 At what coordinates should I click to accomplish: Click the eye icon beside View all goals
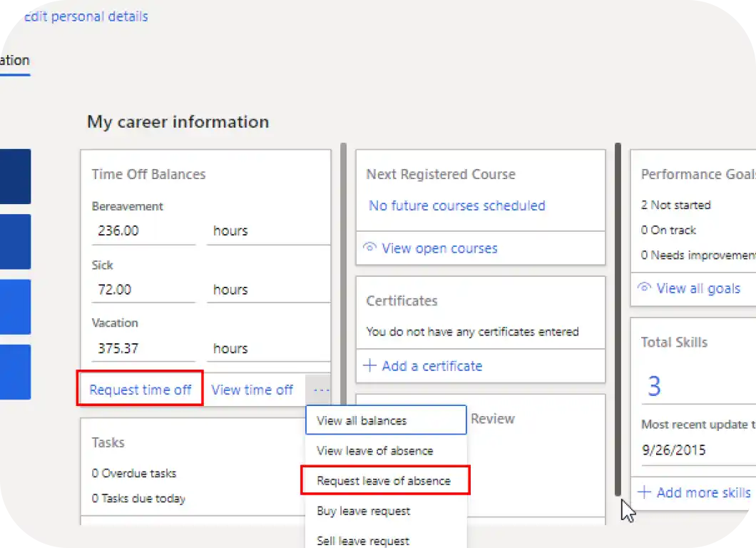645,288
